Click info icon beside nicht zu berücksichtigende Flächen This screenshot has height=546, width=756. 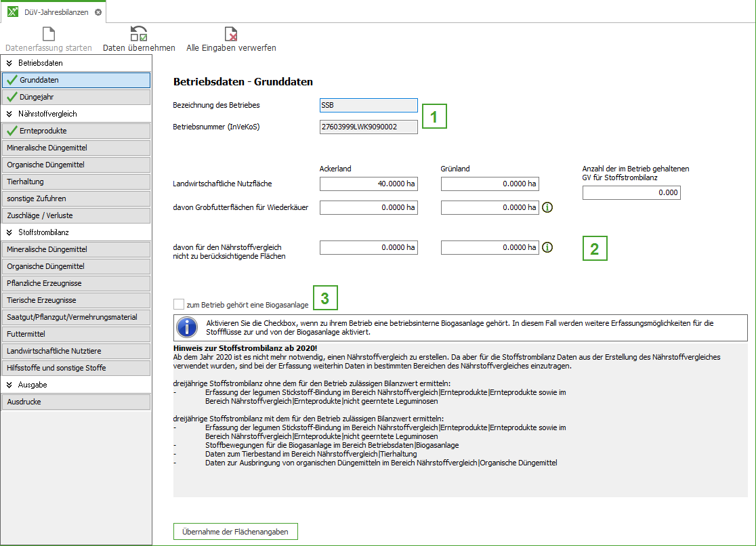547,248
